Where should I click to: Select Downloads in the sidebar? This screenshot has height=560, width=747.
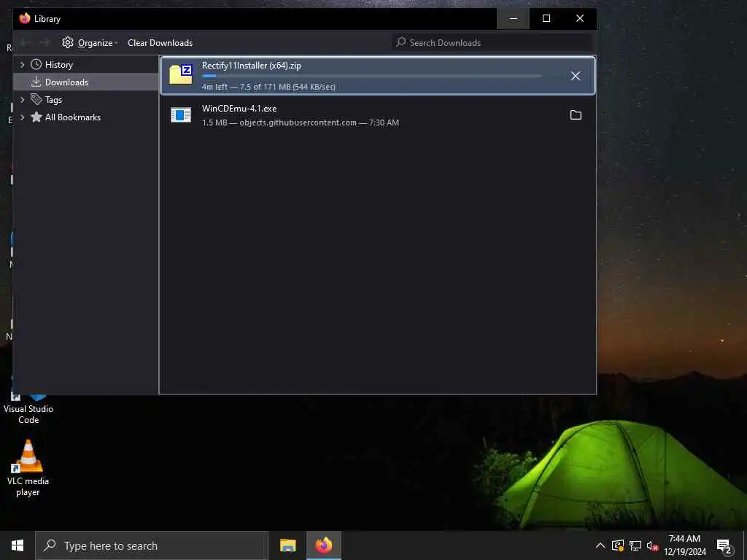tap(86, 82)
